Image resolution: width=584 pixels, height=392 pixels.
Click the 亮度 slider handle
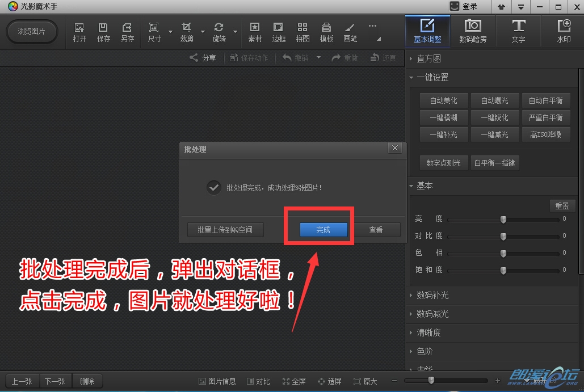pyautogui.click(x=503, y=220)
